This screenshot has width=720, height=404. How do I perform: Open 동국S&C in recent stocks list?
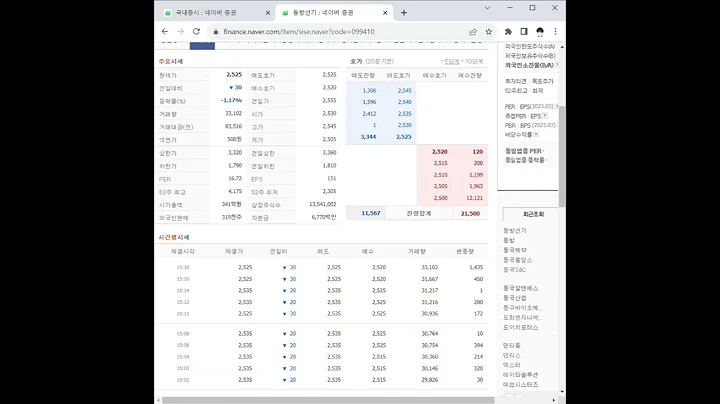tap(514, 269)
